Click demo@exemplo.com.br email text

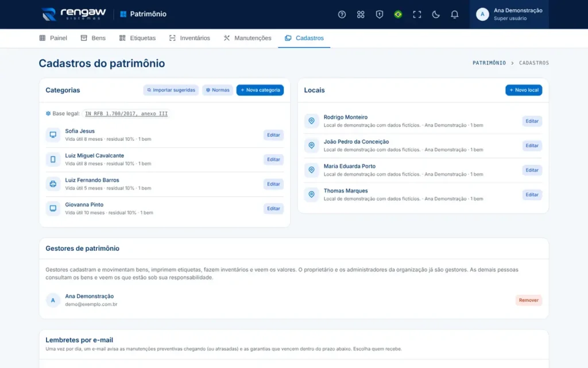(91, 304)
